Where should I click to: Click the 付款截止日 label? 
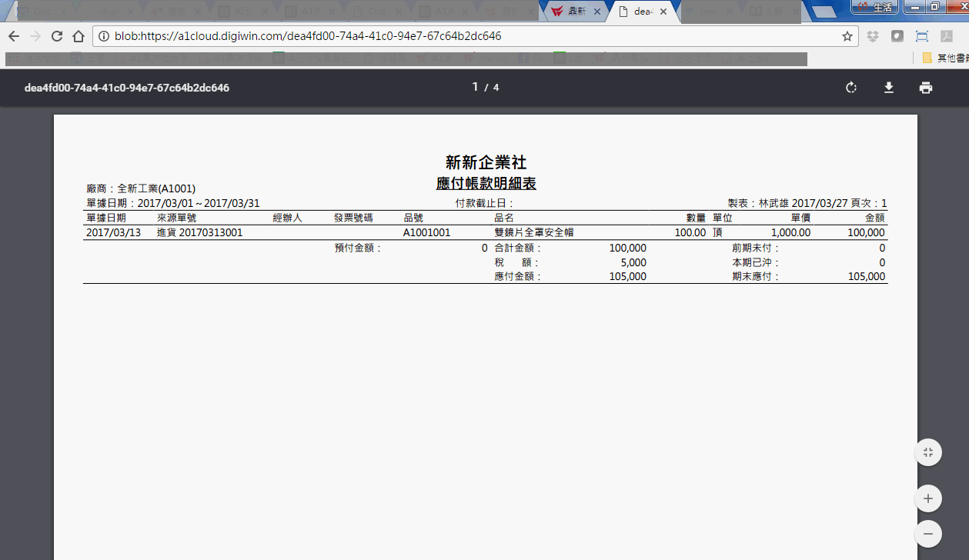point(484,204)
